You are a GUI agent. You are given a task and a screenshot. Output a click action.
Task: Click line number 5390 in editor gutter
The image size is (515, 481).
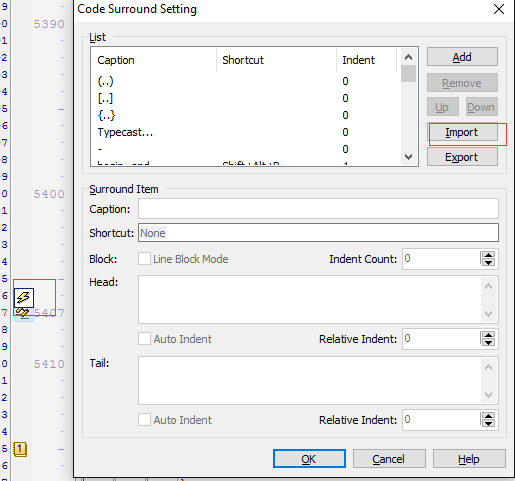[x=49, y=24]
